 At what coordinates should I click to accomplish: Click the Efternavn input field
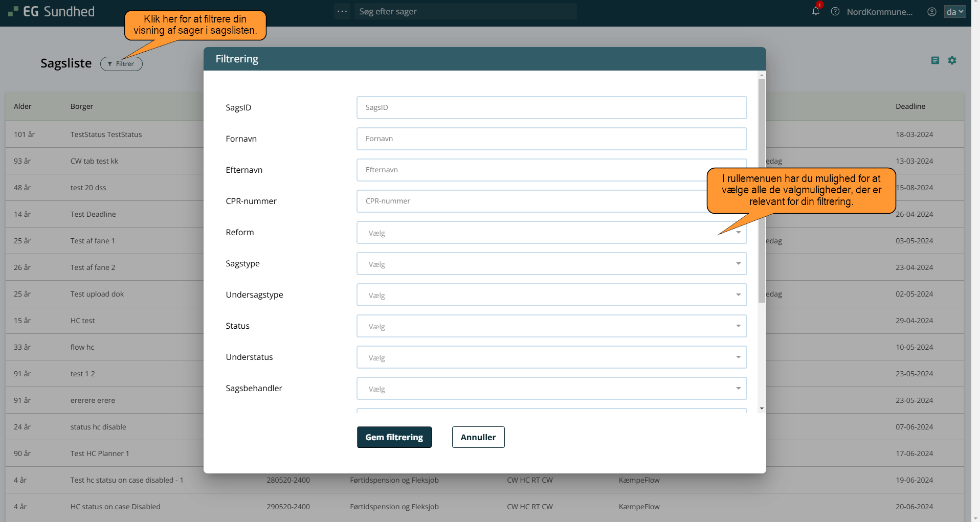point(551,170)
